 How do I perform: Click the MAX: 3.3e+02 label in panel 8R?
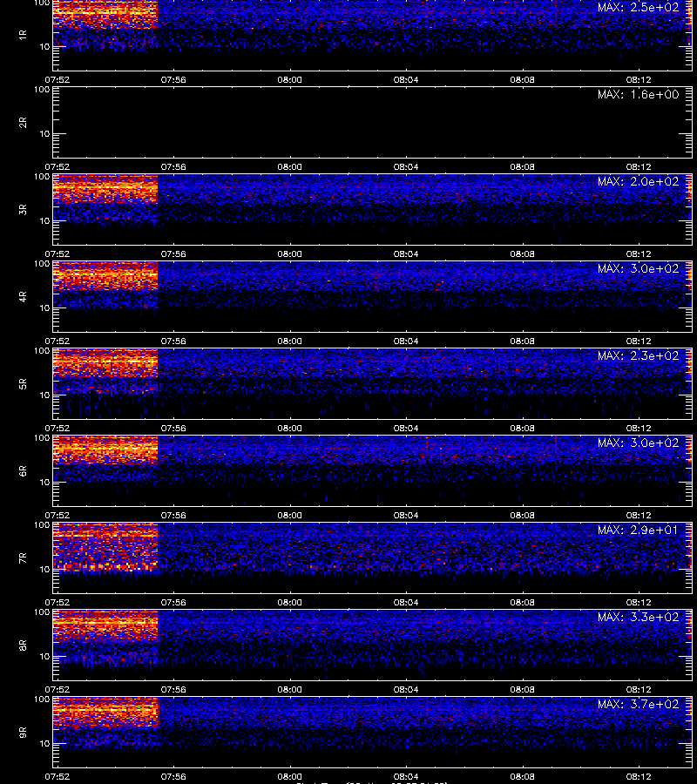(638, 617)
